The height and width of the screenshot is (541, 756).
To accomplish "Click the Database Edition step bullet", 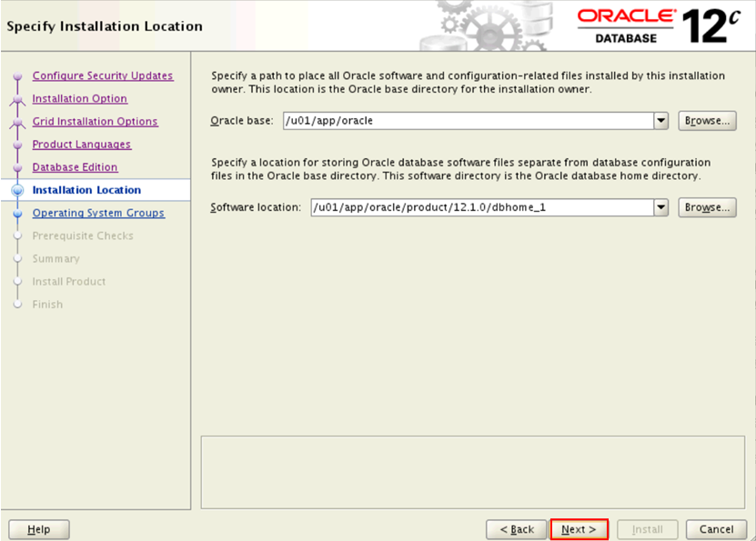I will click(x=18, y=167).
